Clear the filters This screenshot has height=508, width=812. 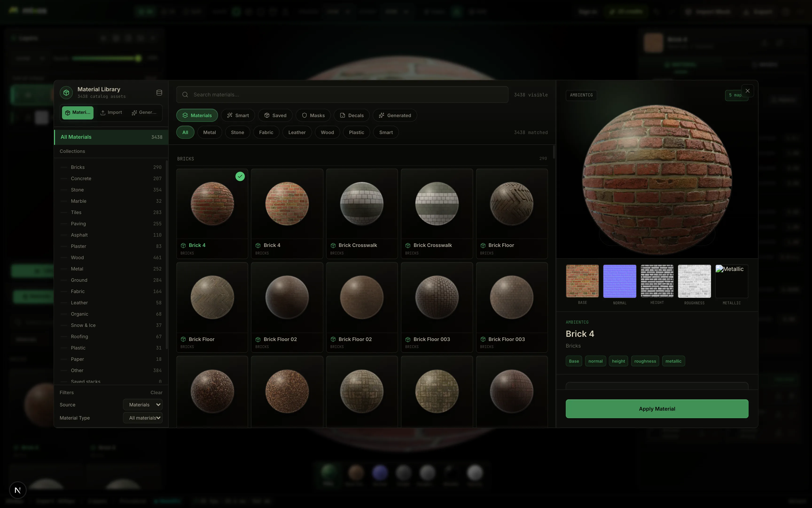click(156, 393)
